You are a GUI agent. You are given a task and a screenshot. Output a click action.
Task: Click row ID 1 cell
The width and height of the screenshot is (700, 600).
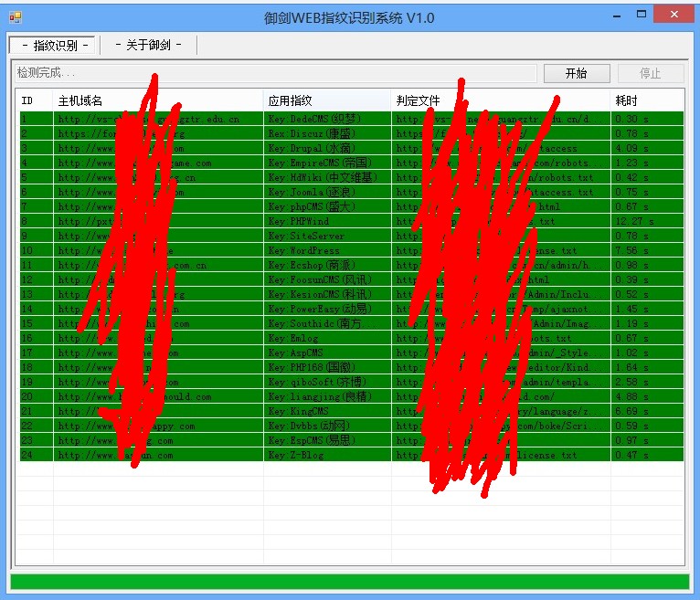click(x=37, y=119)
